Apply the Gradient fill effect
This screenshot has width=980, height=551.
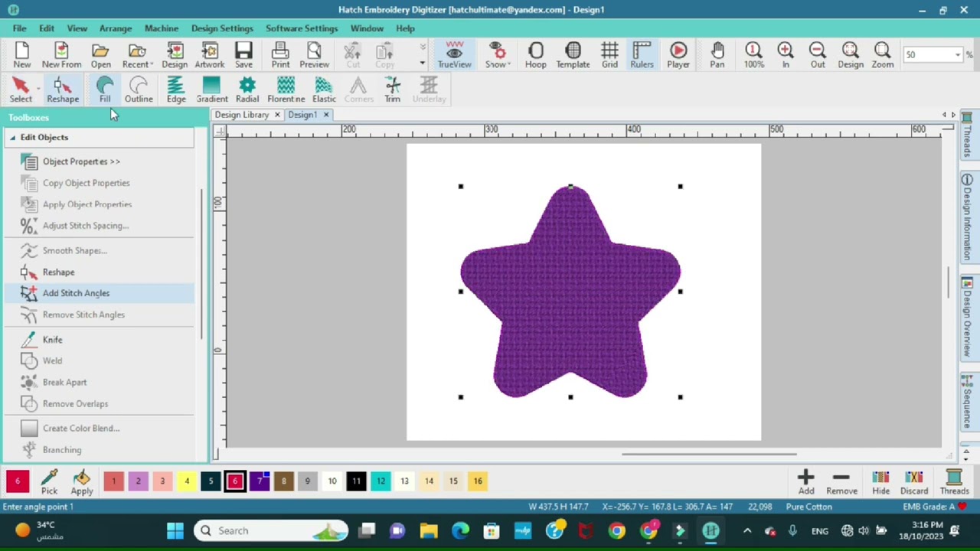click(211, 90)
